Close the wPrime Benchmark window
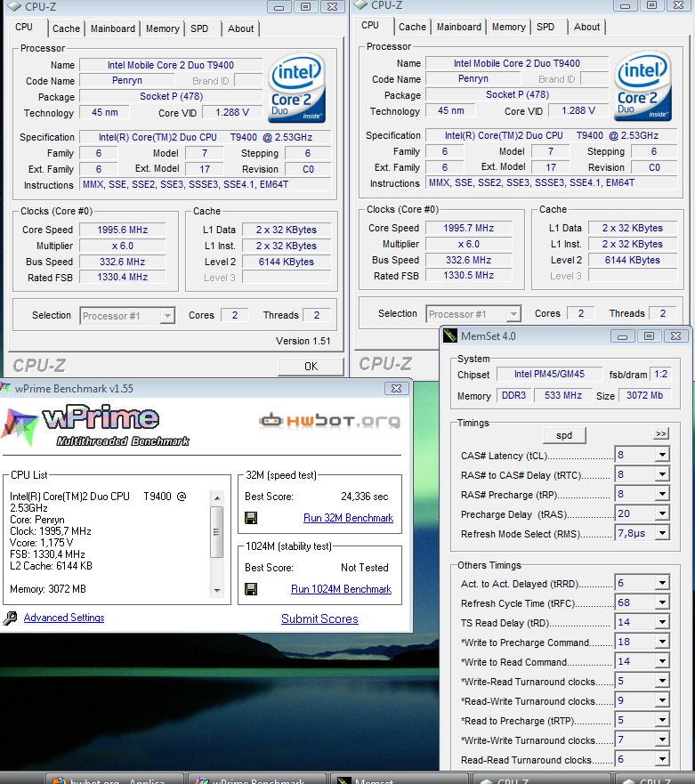 tap(397, 389)
